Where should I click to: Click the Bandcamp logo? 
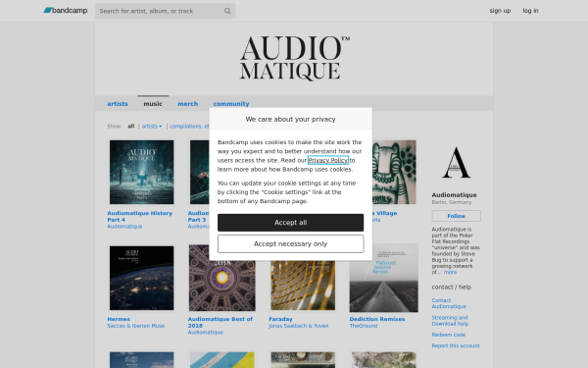(x=66, y=11)
